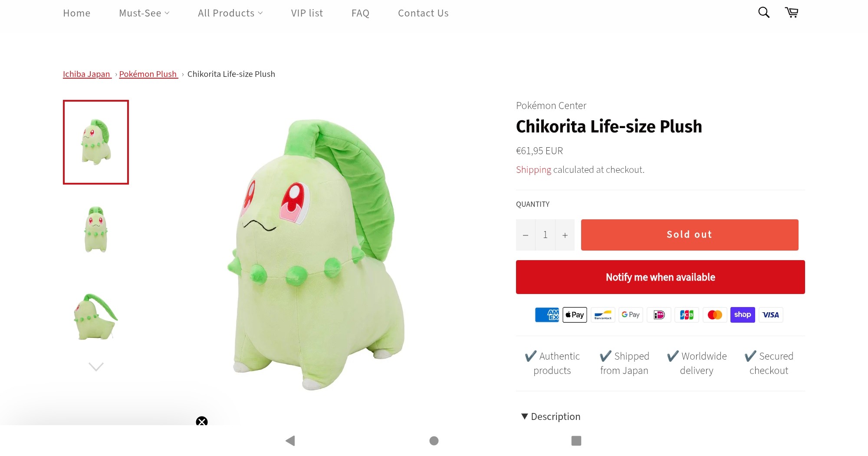Tap the Android home circle button
The width and height of the screenshot is (868, 456).
coord(434,441)
